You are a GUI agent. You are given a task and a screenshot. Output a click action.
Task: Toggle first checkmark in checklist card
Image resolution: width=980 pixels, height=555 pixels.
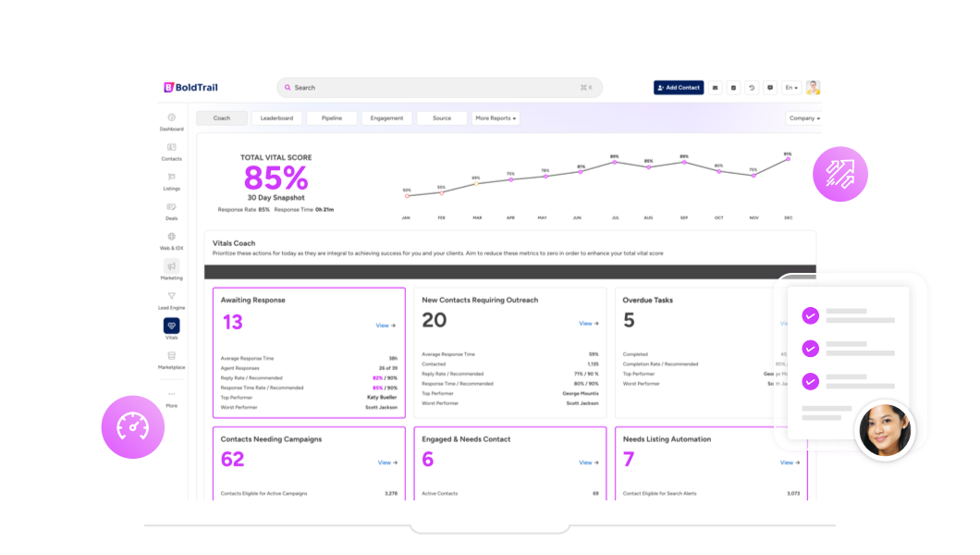click(810, 315)
